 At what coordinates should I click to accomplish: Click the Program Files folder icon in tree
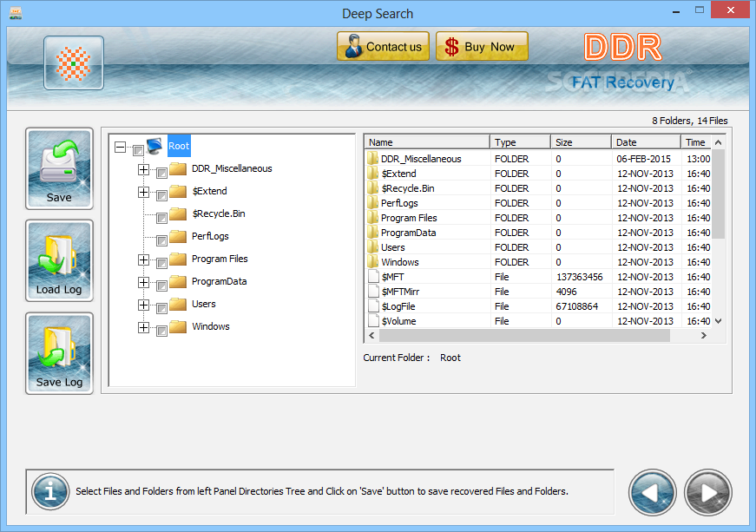tap(178, 259)
